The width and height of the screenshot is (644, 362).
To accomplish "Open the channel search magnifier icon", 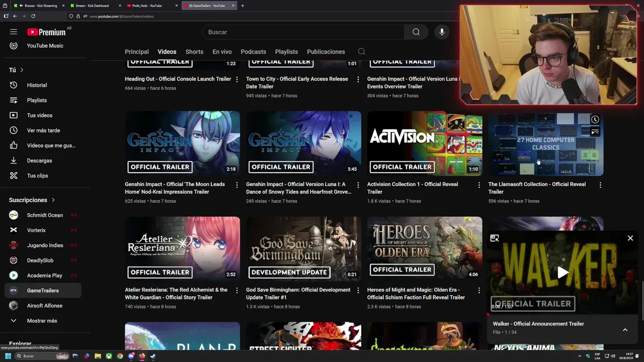I will pyautogui.click(x=361, y=52).
